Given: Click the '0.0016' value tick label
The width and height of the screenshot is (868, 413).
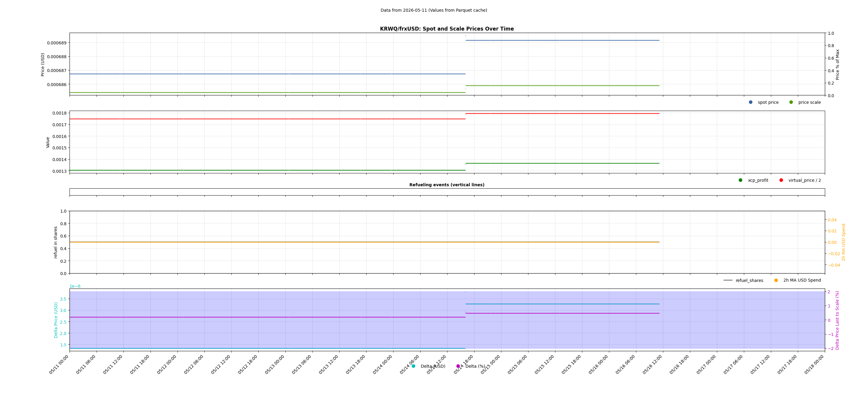Looking at the screenshot, I should (x=59, y=136).
